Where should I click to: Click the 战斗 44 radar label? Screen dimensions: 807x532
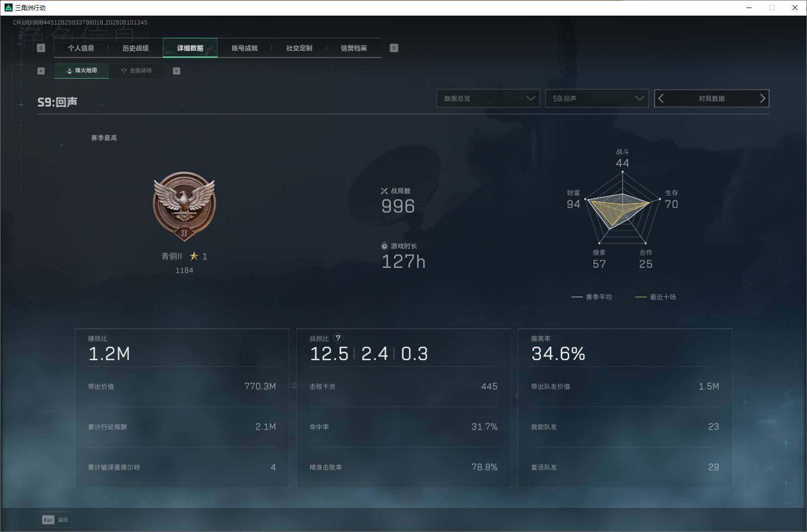(x=622, y=158)
